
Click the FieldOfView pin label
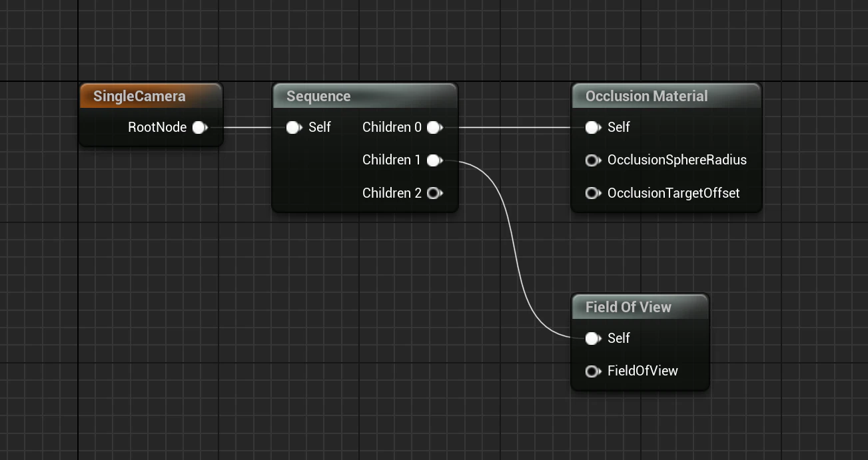(x=643, y=371)
